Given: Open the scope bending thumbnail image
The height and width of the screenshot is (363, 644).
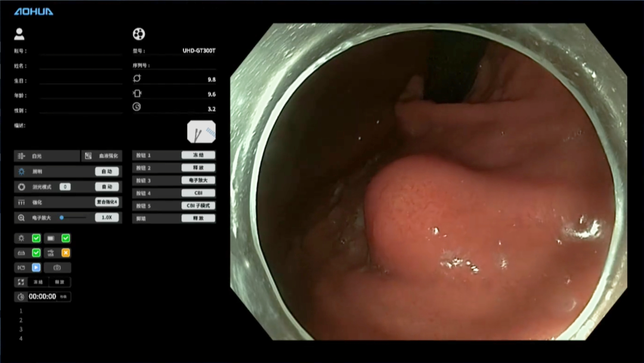Looking at the screenshot, I should (x=202, y=131).
